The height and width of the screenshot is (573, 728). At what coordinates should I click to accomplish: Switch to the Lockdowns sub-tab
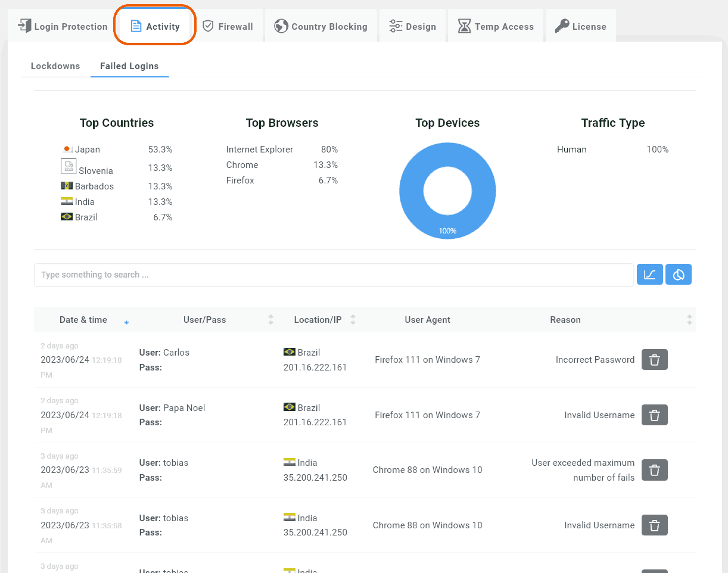coord(55,66)
